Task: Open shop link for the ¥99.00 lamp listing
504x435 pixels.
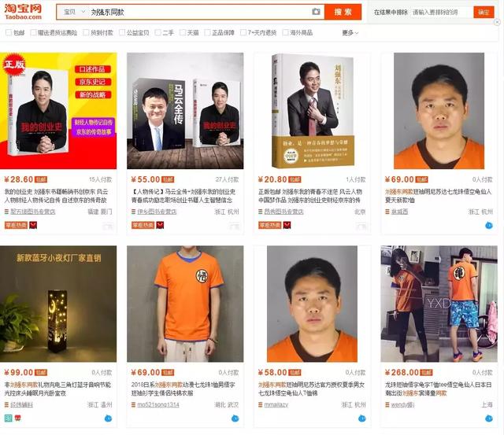Action: [21, 405]
